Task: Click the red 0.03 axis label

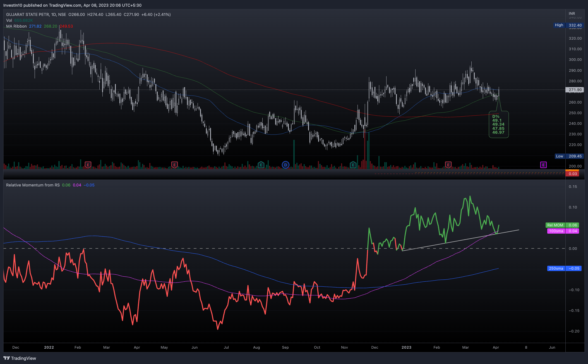Action: pos(573,174)
